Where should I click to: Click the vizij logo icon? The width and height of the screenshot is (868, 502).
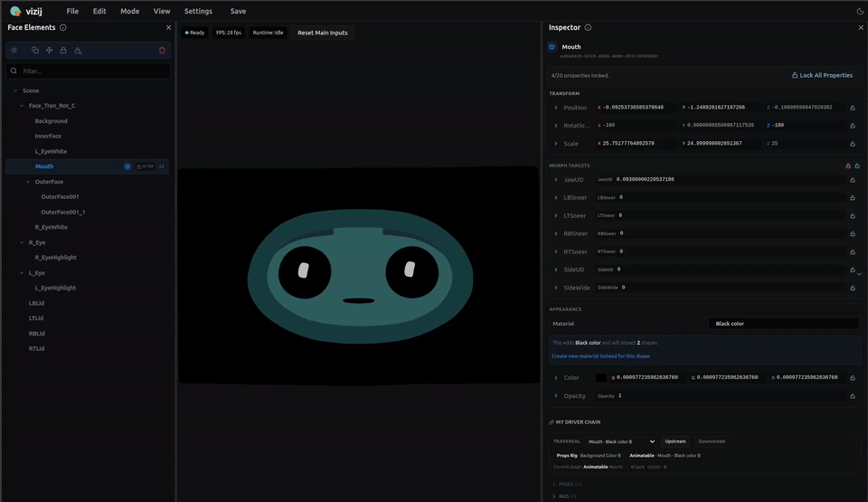15,11
